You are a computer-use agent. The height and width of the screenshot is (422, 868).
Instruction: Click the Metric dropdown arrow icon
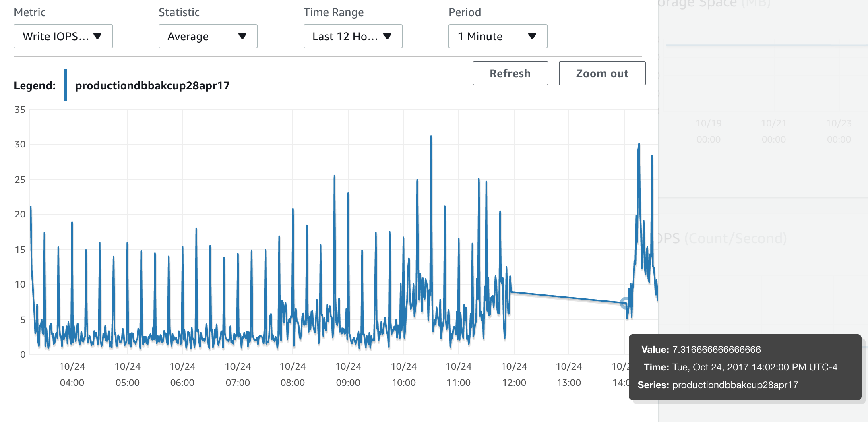click(x=97, y=36)
